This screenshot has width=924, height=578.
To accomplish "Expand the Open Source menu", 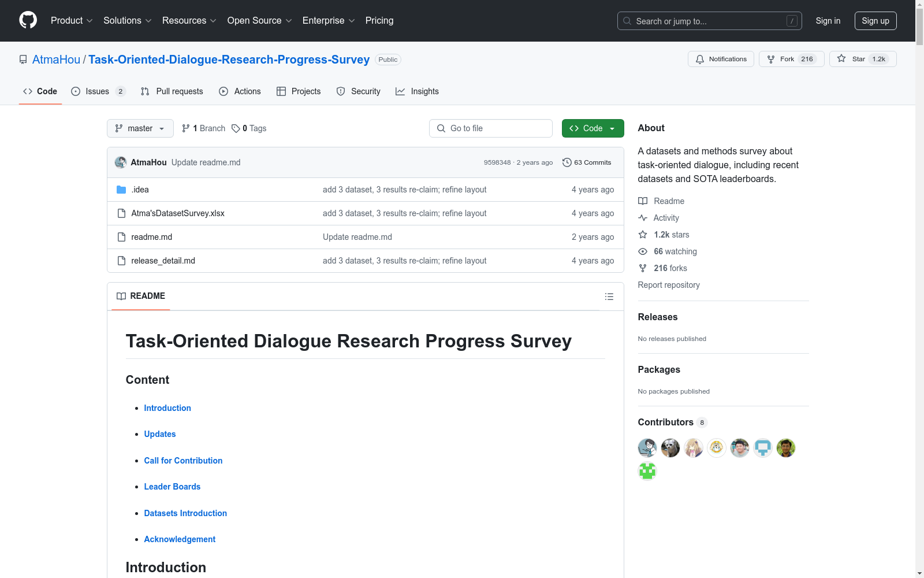I will [260, 21].
